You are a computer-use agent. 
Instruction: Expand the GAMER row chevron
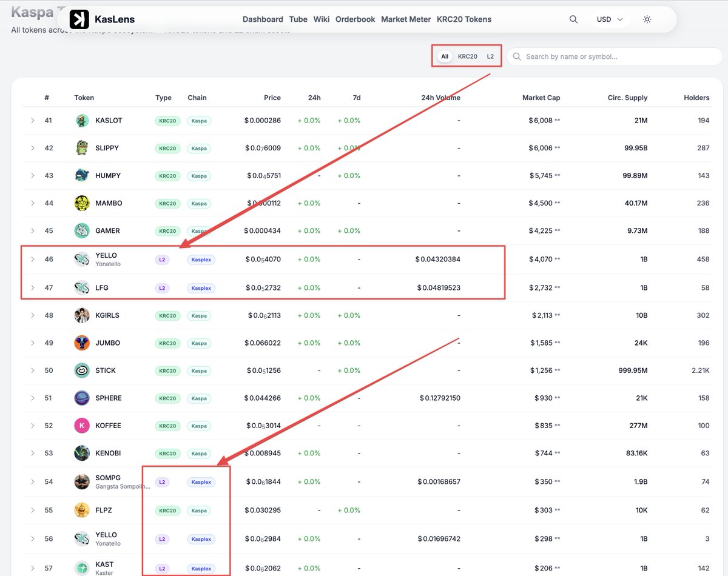(33, 231)
